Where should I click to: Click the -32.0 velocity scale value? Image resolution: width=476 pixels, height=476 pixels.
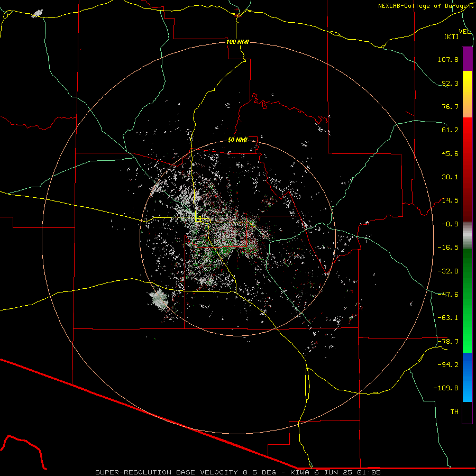[448, 271]
